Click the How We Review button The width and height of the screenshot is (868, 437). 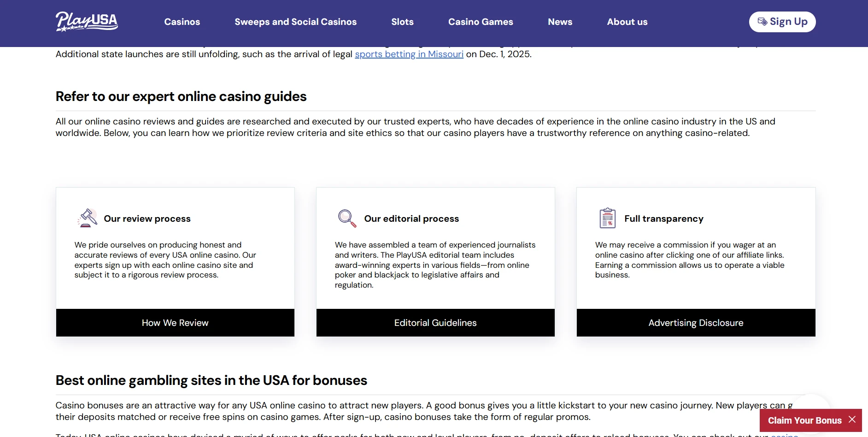coord(175,323)
